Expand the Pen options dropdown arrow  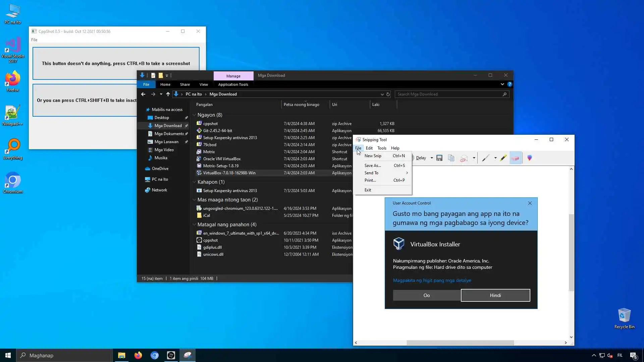[x=495, y=158]
